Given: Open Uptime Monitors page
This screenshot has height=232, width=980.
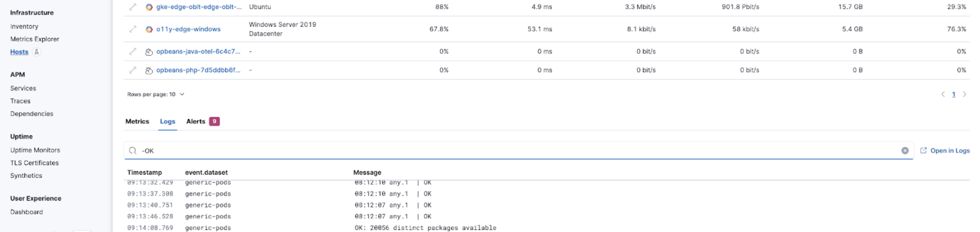Looking at the screenshot, I should 35,150.
